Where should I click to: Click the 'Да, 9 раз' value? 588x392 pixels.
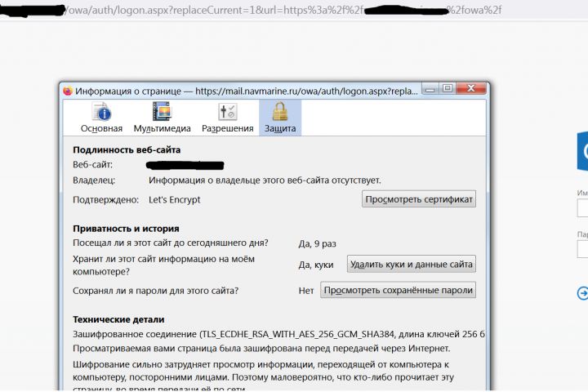click(x=317, y=244)
